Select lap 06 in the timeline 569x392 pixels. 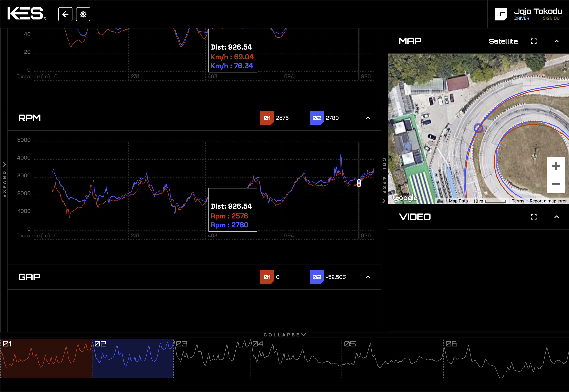(x=506, y=359)
